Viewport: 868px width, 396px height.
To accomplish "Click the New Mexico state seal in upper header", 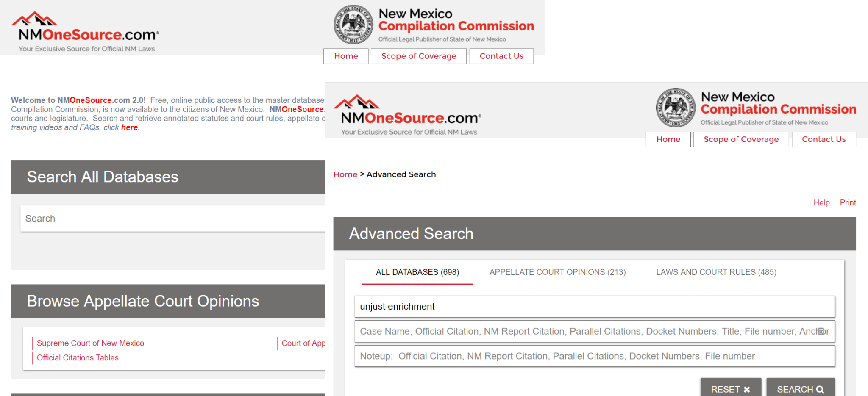I will (x=353, y=24).
